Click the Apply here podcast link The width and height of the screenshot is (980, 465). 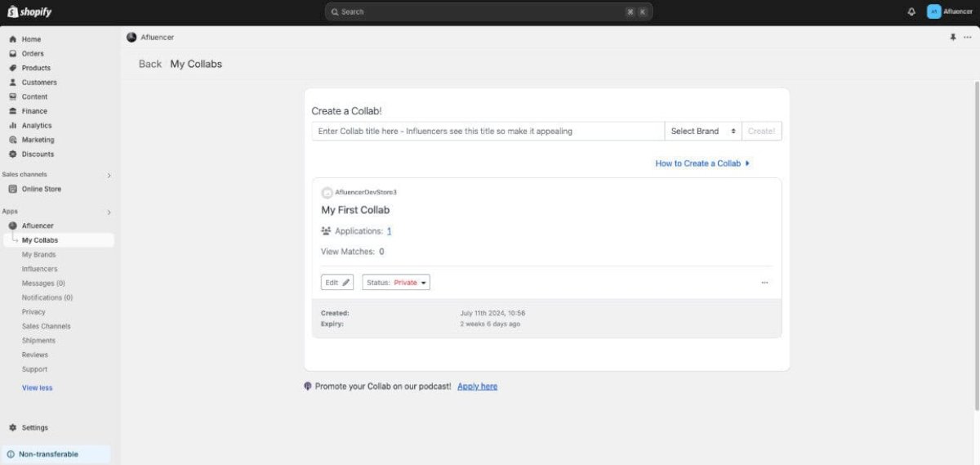(x=477, y=386)
